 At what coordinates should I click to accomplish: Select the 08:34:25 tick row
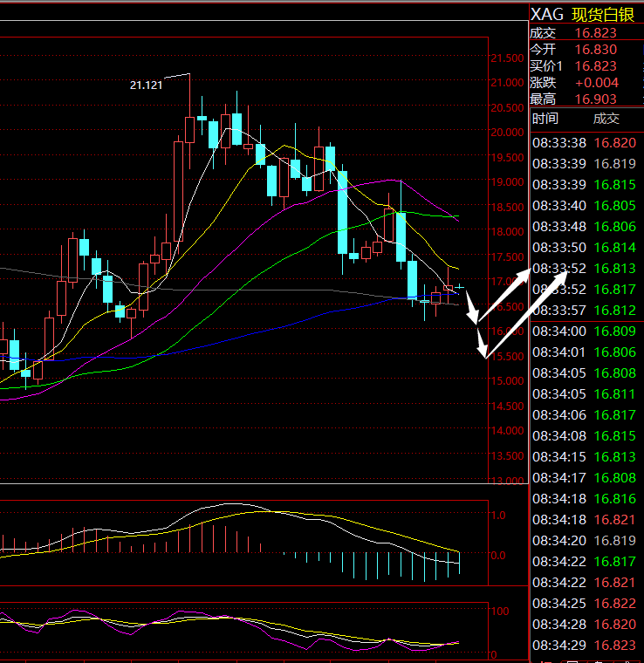coord(584,604)
